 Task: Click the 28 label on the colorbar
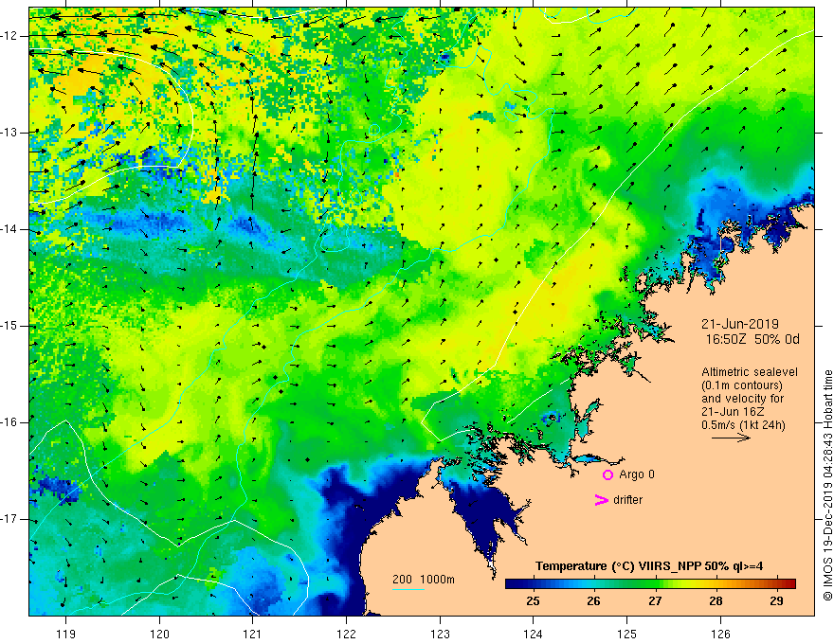(716, 601)
